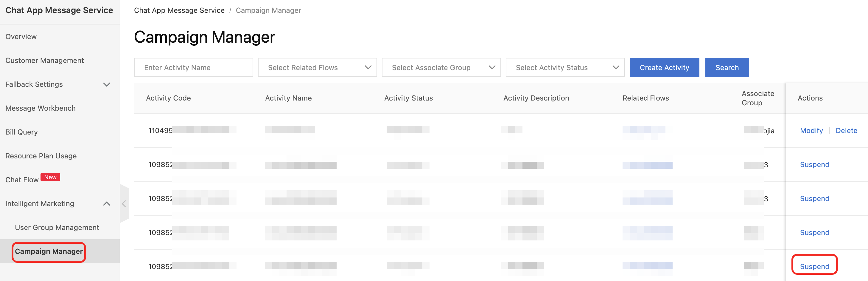This screenshot has width=868, height=281.
Task: Click Chat App Message Service breadcrumb link
Action: [179, 10]
